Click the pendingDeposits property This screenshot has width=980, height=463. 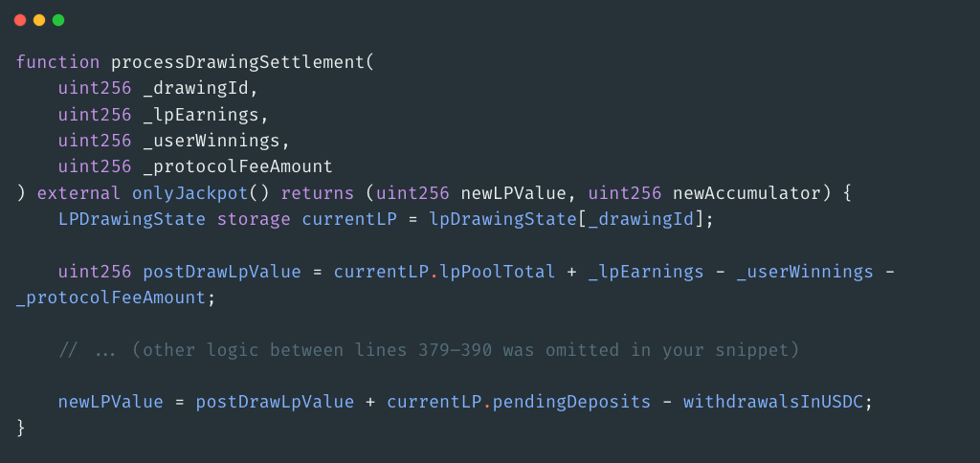pyautogui.click(x=566, y=402)
